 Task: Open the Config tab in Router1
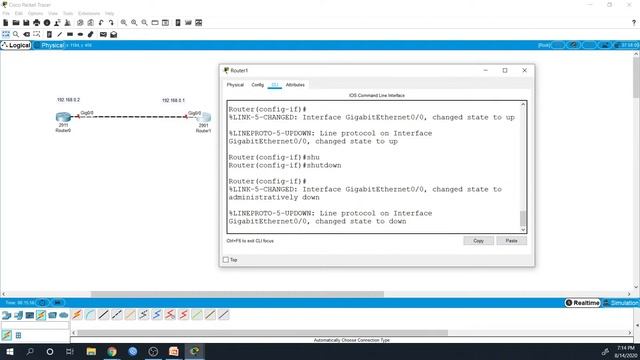click(x=258, y=85)
